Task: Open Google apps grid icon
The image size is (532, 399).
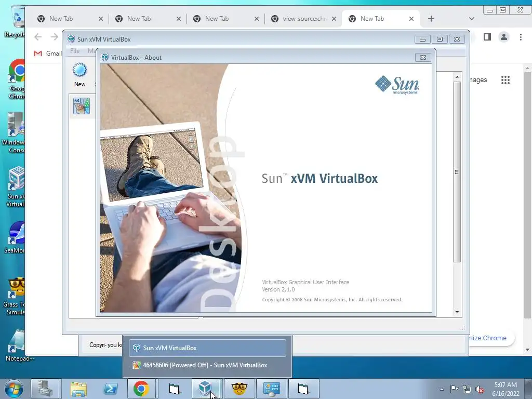Action: [506, 80]
